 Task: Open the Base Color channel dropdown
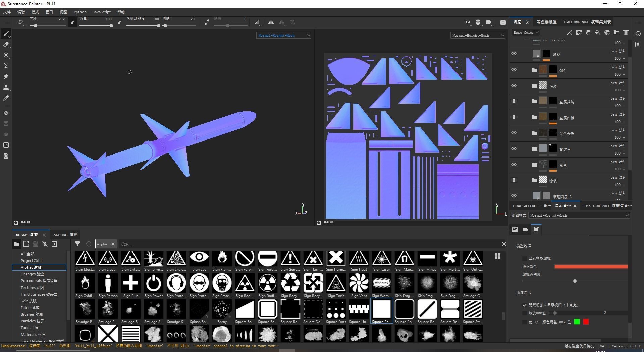[x=526, y=33]
